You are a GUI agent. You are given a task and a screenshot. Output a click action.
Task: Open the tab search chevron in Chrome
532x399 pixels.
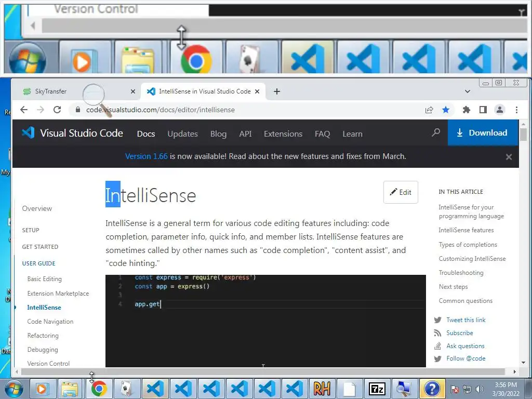(x=467, y=91)
